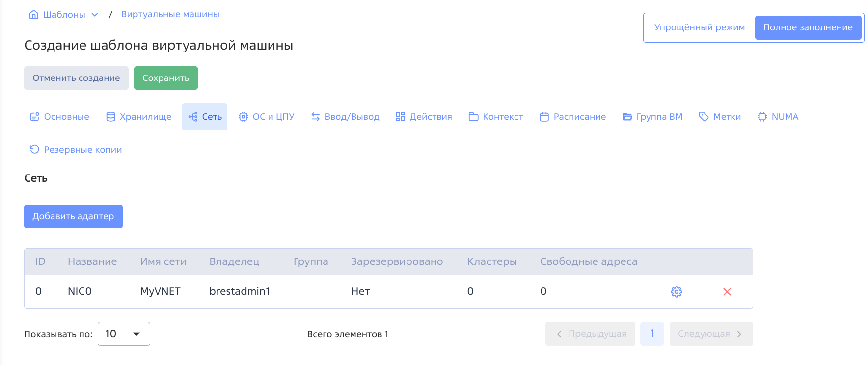Follow the Виртуальные машины breadcrumb link
The width and height of the screenshot is (868, 365).
coord(170,14)
